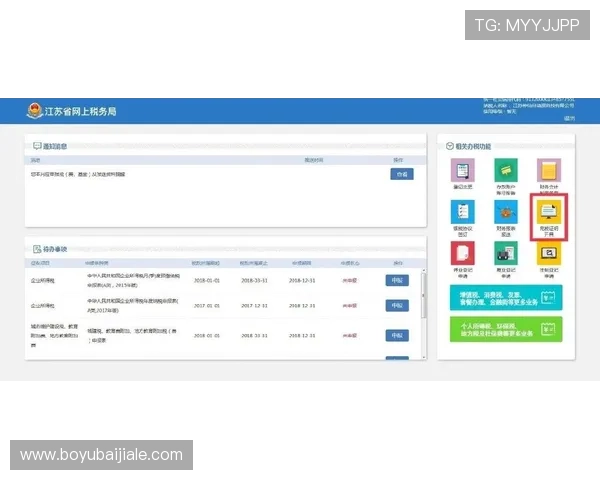Open the blue checklist 三方协议 icon

[x=462, y=213]
